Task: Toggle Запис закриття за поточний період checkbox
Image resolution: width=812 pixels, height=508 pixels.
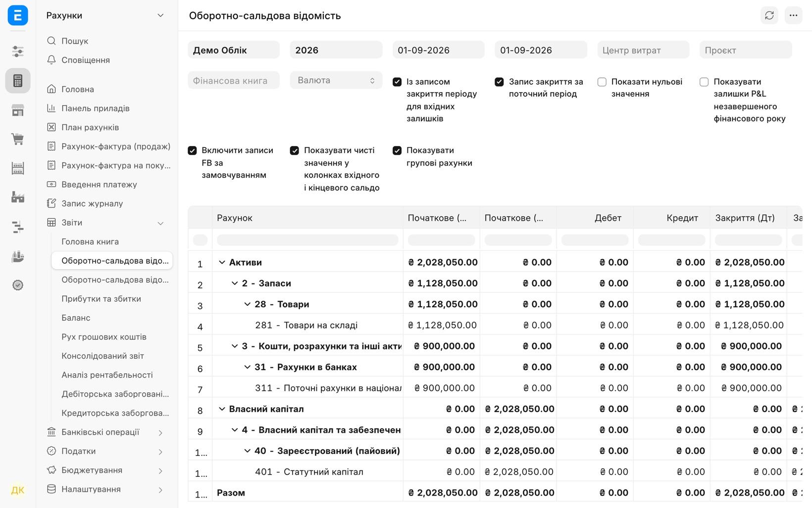Action: (x=499, y=82)
